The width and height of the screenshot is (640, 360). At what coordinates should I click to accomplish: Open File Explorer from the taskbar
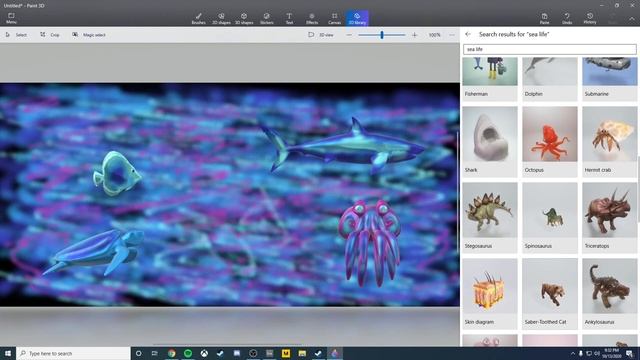click(x=302, y=353)
